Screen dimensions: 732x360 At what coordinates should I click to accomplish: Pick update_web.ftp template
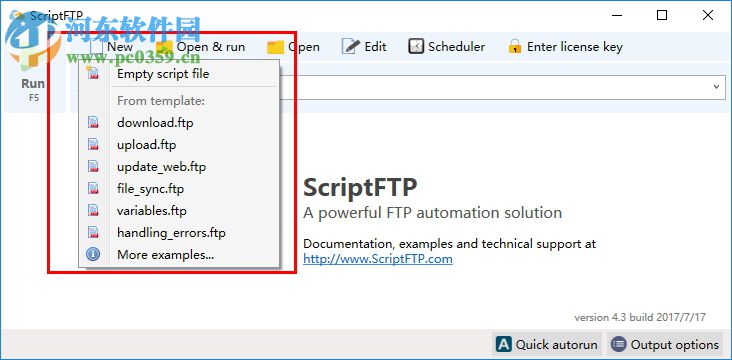(x=179, y=167)
